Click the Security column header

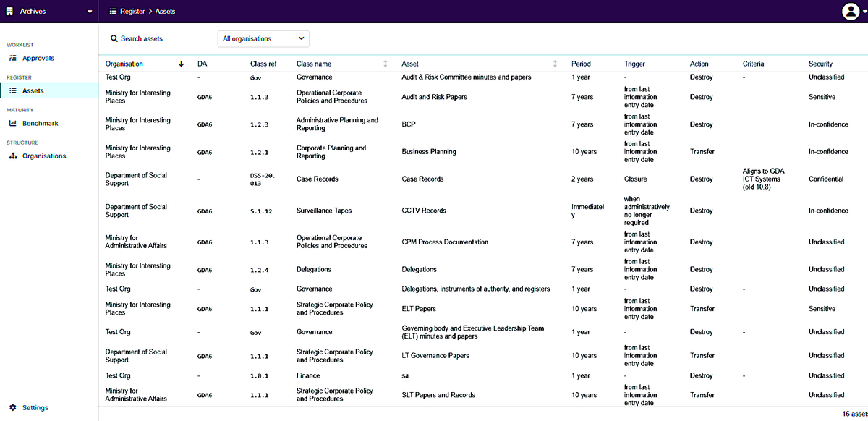820,64
